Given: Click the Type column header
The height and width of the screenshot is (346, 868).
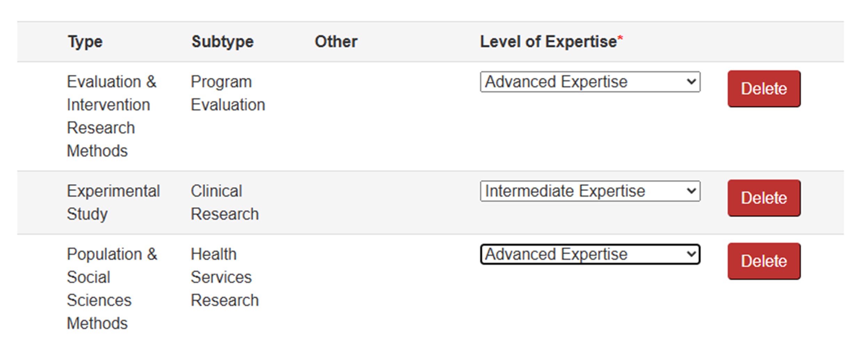Looking at the screenshot, I should coord(85,42).
